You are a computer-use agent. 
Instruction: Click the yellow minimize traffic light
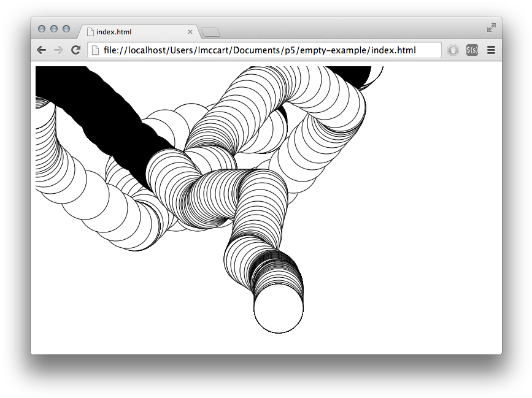(53, 28)
